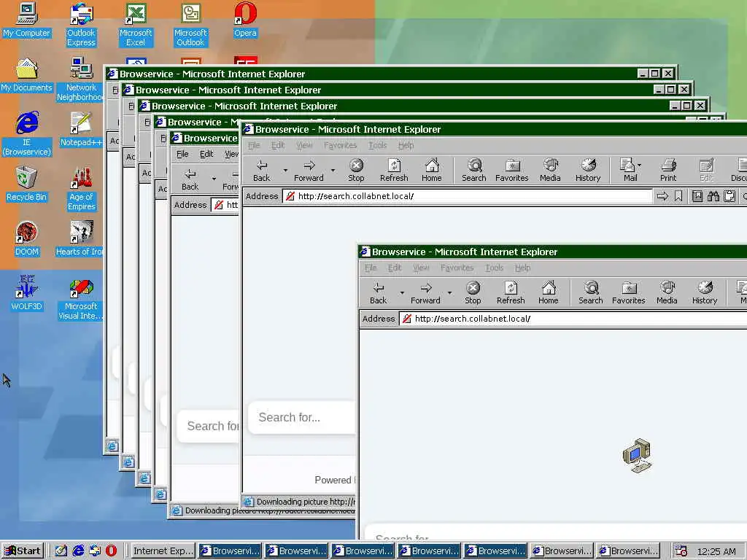Click Refresh in the window with Print button
747x560 pixels.
394,170
